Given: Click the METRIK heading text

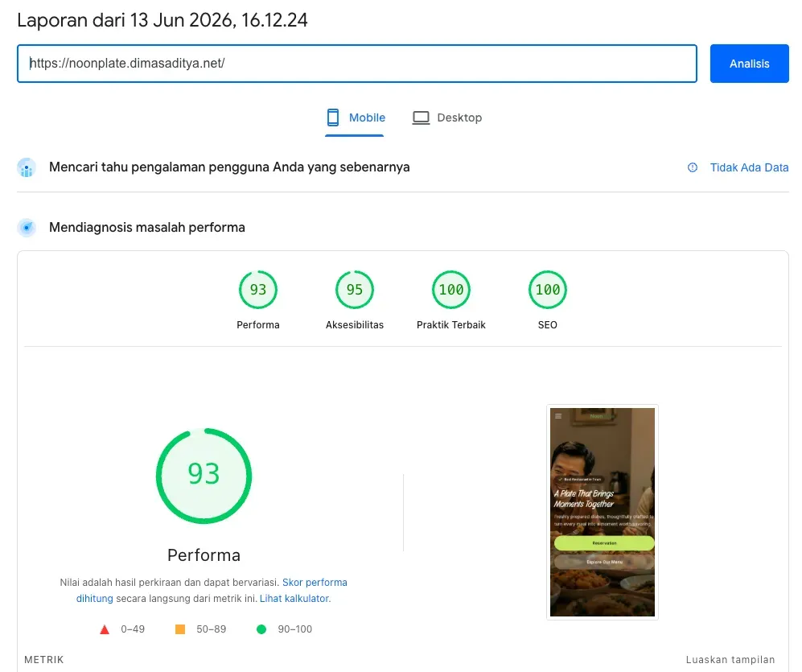Looking at the screenshot, I should (44, 660).
